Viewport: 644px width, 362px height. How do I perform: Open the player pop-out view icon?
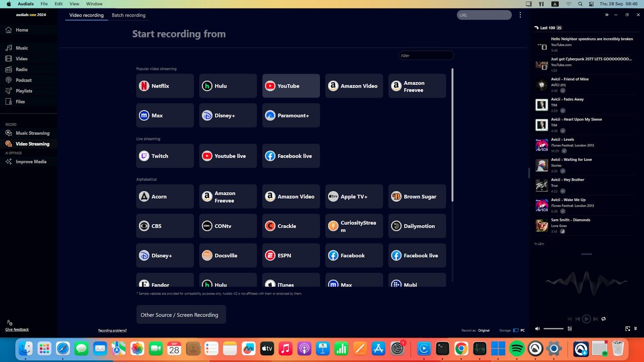[627, 329]
